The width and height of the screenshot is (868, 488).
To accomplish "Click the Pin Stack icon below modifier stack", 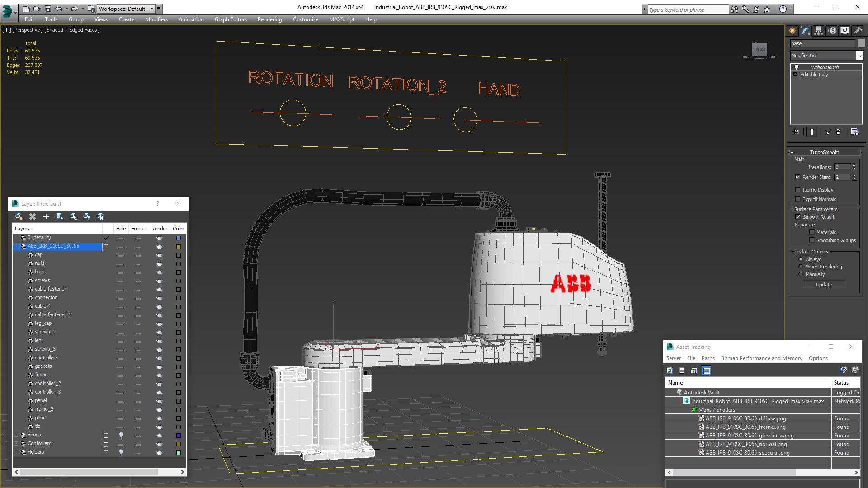I will click(x=796, y=132).
